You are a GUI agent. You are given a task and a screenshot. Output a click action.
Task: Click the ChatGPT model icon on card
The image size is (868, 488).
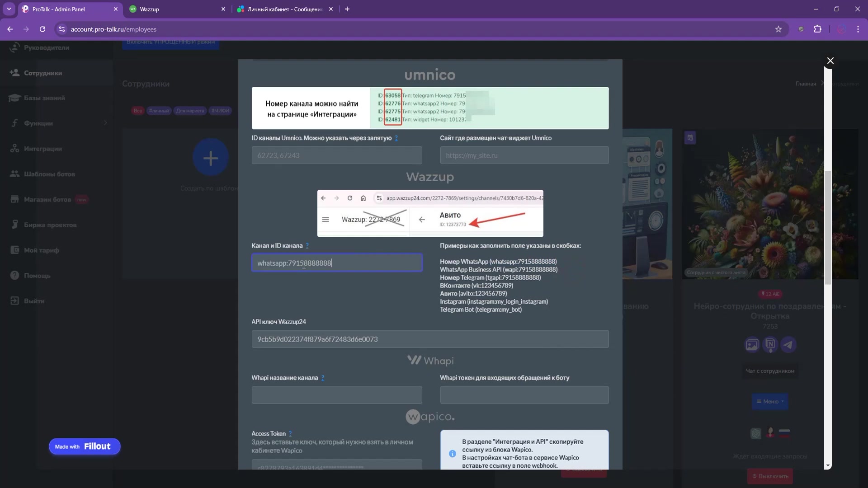click(x=756, y=433)
